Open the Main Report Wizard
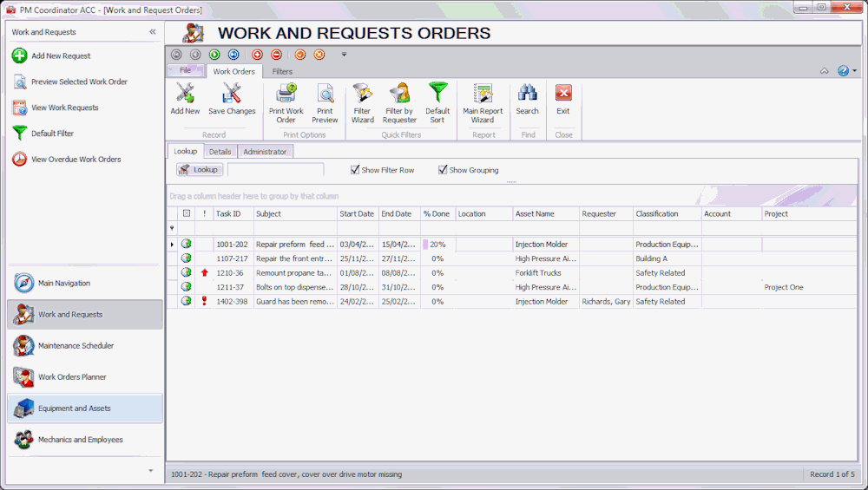868x490 pixels. [x=483, y=95]
